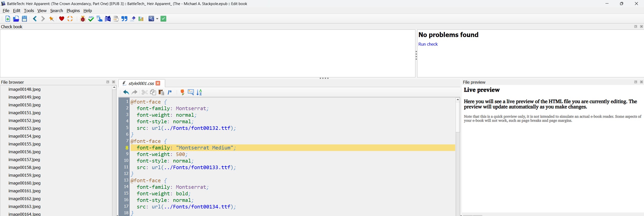
Task: Float the File browser panel
Action: [108, 82]
